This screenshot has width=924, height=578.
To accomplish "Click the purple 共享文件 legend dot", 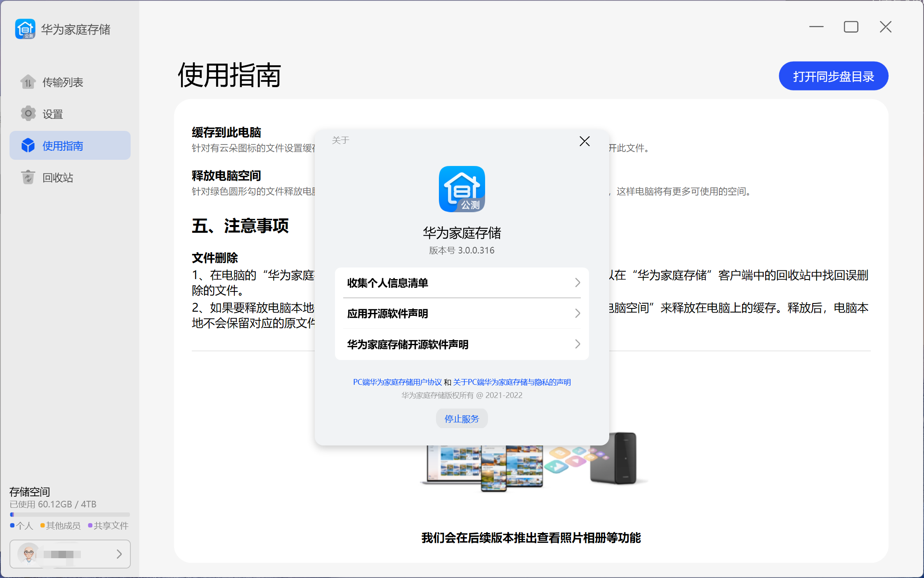I will point(90,526).
